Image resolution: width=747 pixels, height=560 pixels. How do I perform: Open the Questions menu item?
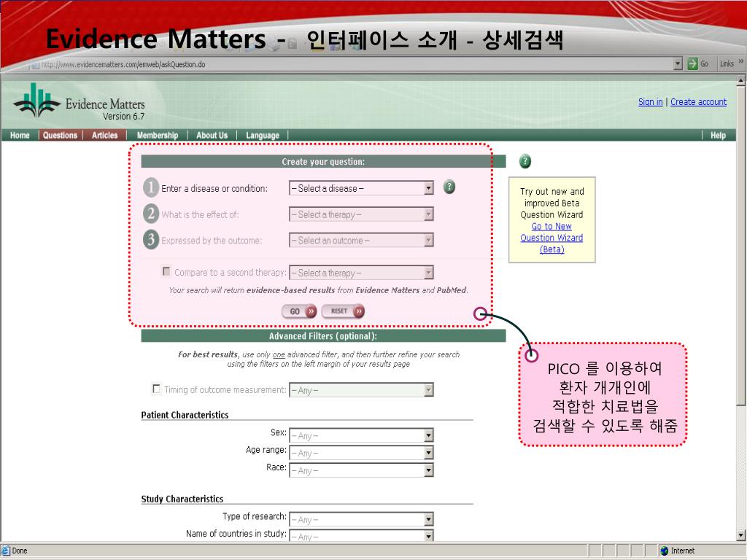pos(60,135)
